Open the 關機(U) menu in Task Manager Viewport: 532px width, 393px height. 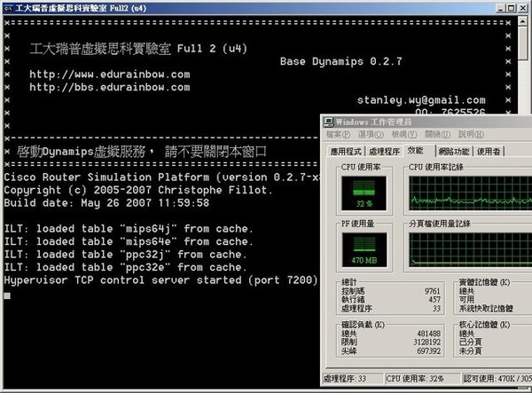click(x=437, y=134)
